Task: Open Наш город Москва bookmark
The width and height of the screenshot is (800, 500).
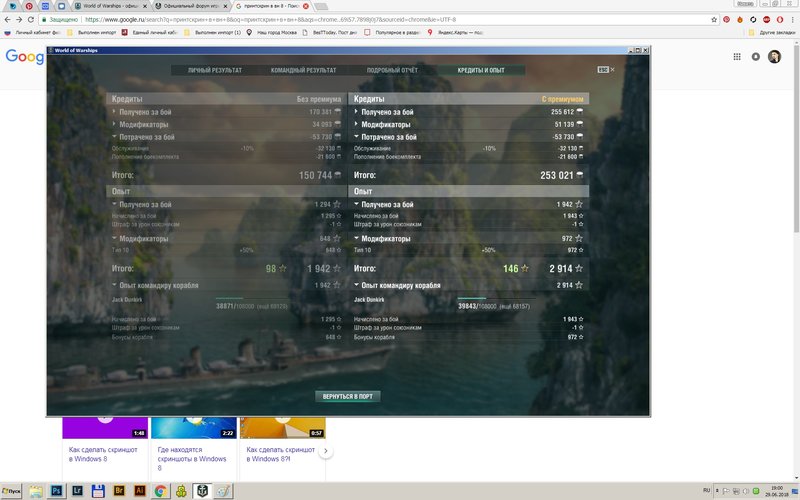Action: [x=271, y=32]
